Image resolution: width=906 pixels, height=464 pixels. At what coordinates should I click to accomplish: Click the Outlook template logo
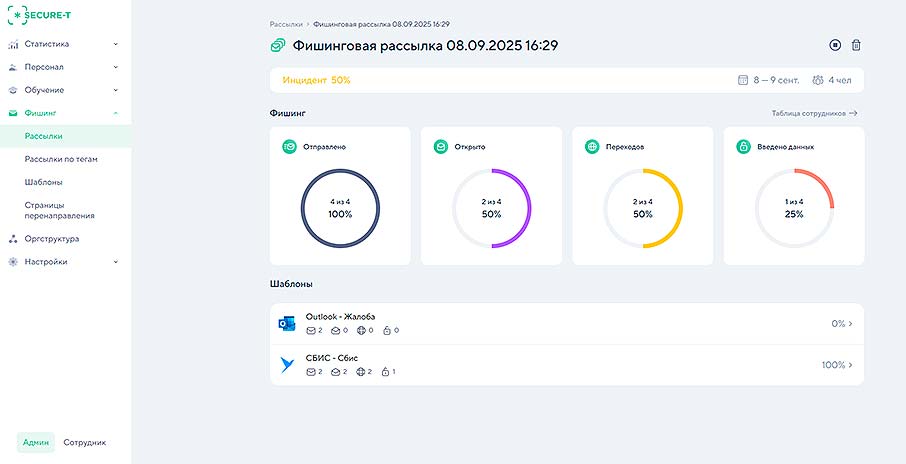(x=287, y=324)
